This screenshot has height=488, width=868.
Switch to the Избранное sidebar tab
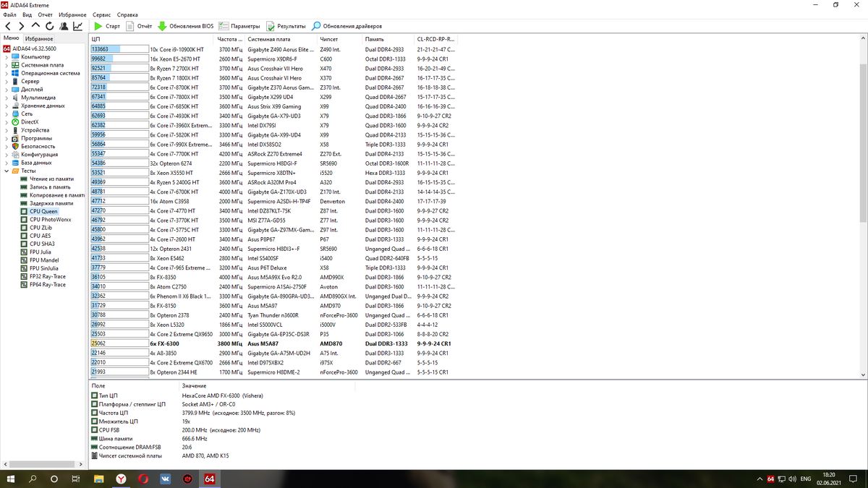coord(39,38)
